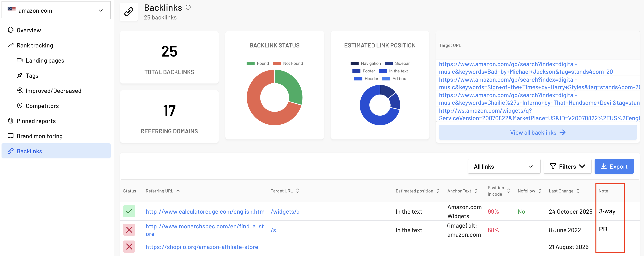Click the Backlinks chain icon in sidebar

10,151
